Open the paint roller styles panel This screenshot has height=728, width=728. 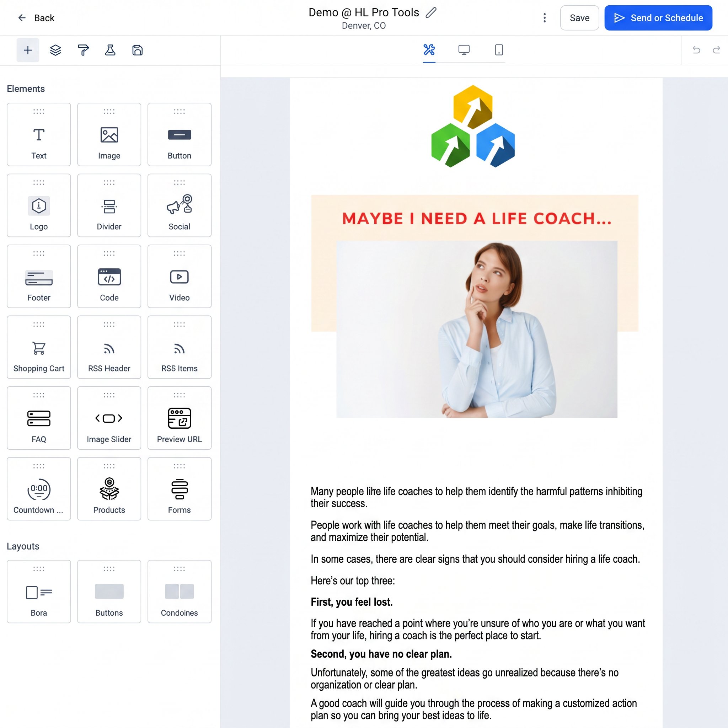coord(83,50)
